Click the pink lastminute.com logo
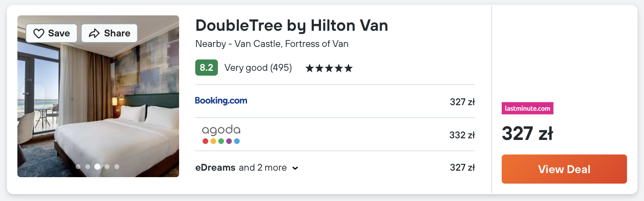The height and width of the screenshot is (201, 644). pyautogui.click(x=527, y=108)
